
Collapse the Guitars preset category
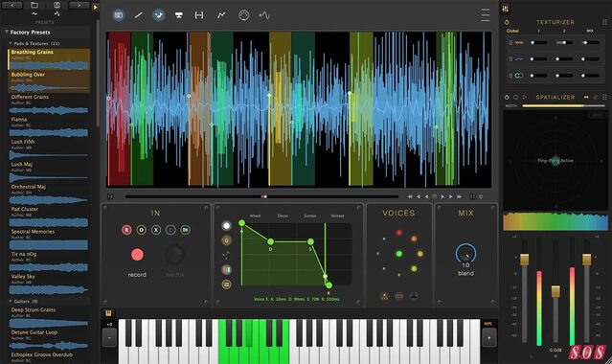(x=11, y=301)
